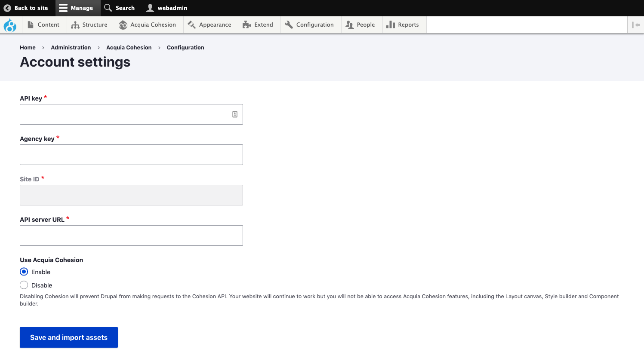Screen dimensions: 644x364
Task: Toggle the Manage hamburger menu
Action: point(78,8)
